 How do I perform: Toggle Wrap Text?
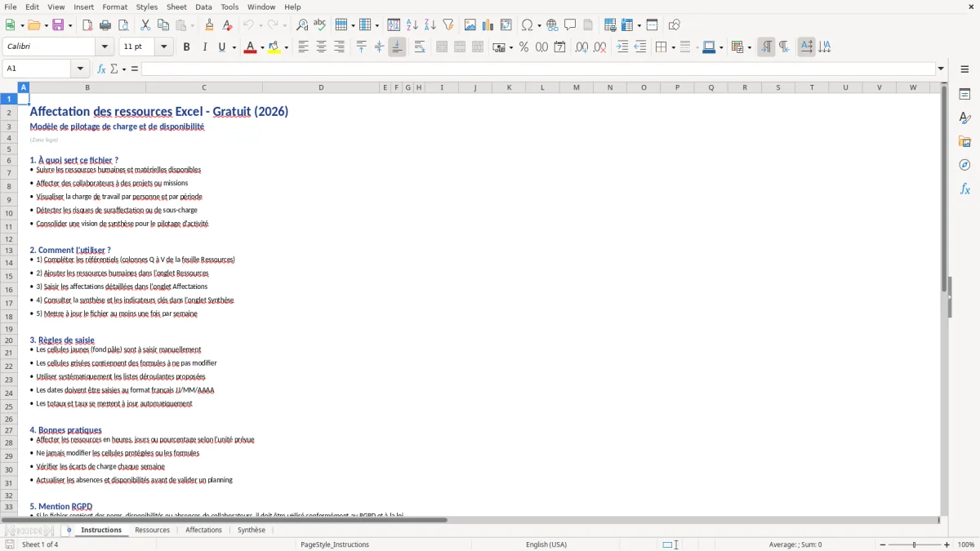tap(420, 47)
